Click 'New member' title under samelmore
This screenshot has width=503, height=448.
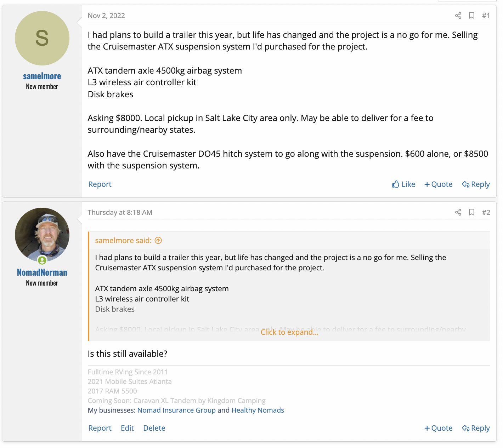click(42, 87)
